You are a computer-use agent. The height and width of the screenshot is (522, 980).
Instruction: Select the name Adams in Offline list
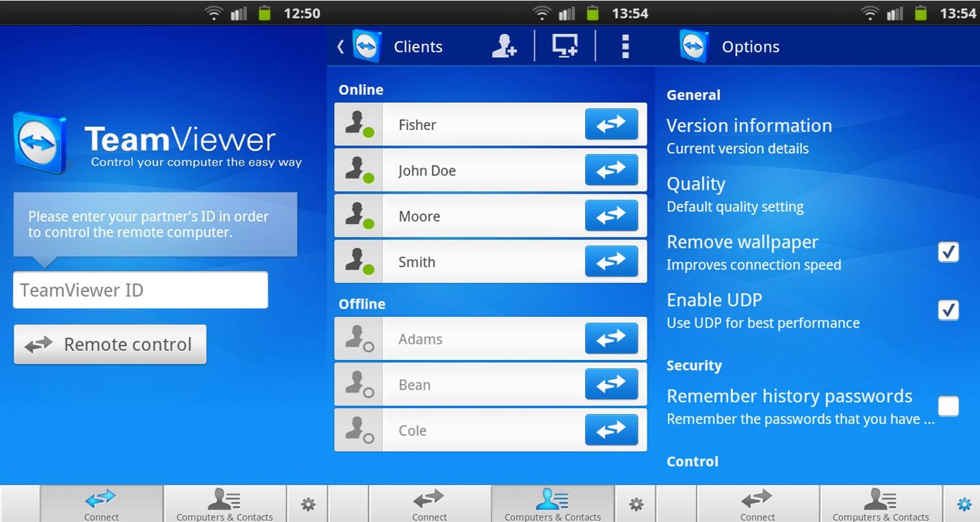click(420, 339)
